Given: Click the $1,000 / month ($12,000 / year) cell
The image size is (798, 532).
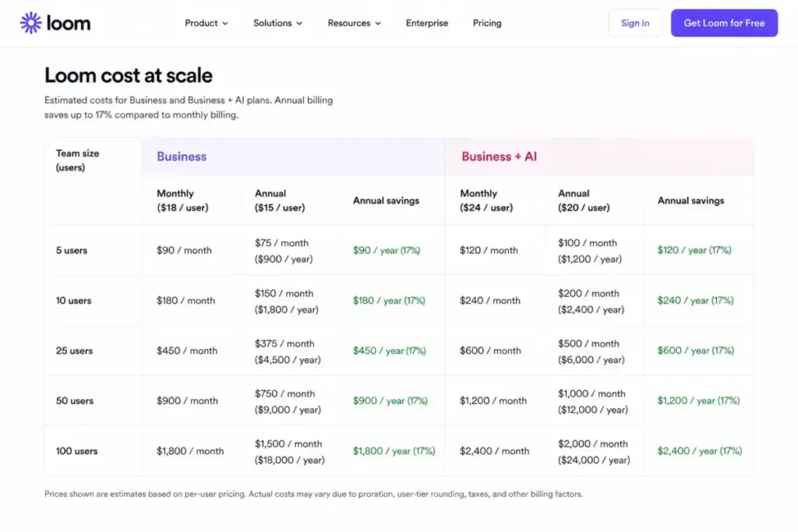Looking at the screenshot, I should (x=593, y=401).
